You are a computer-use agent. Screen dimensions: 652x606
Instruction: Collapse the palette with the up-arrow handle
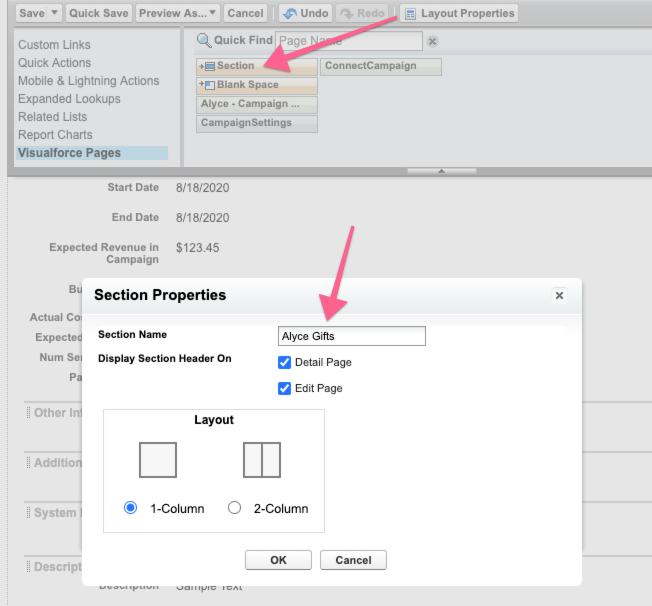(x=442, y=171)
